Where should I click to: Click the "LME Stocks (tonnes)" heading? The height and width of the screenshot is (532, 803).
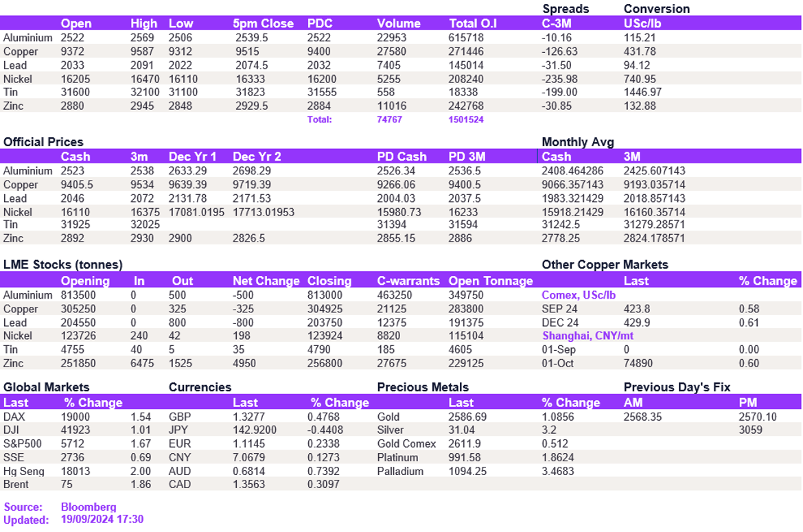pos(63,265)
